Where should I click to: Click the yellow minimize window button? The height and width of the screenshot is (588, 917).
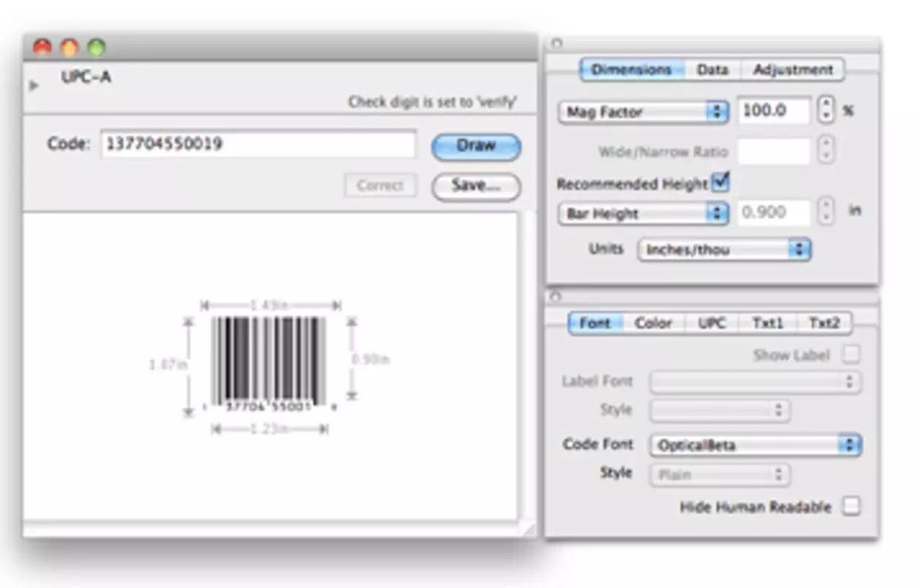click(x=69, y=48)
